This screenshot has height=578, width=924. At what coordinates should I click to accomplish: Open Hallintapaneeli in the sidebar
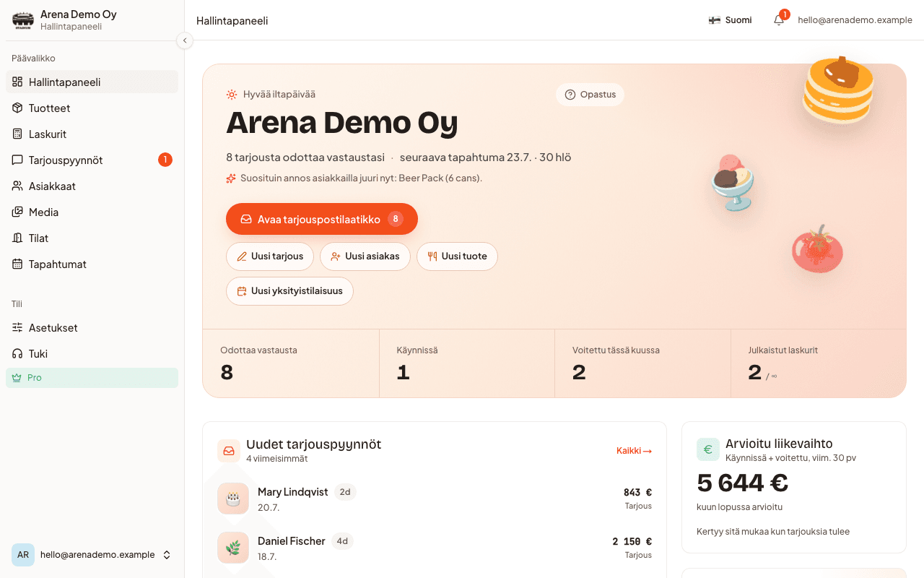point(92,82)
